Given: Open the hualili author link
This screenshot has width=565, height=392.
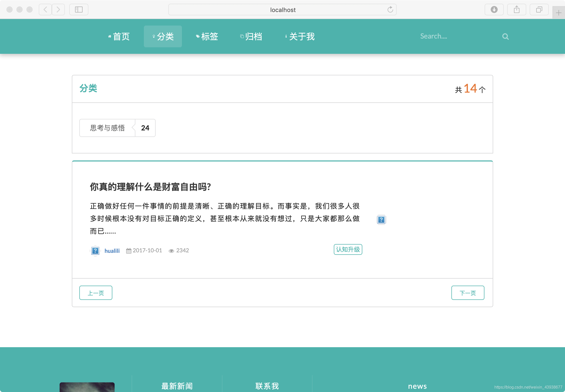Looking at the screenshot, I should coord(112,251).
